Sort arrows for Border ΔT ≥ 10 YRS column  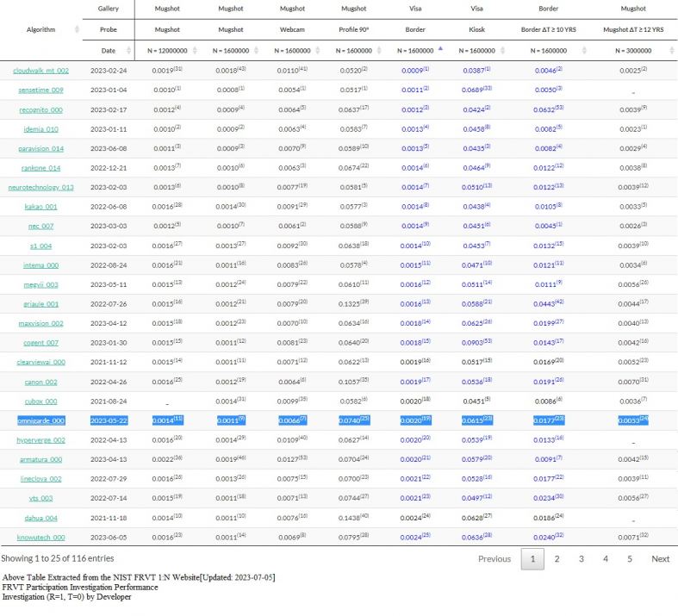click(584, 51)
